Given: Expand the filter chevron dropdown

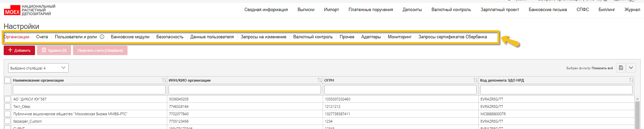Looking at the screenshot, I should click(x=631, y=68).
